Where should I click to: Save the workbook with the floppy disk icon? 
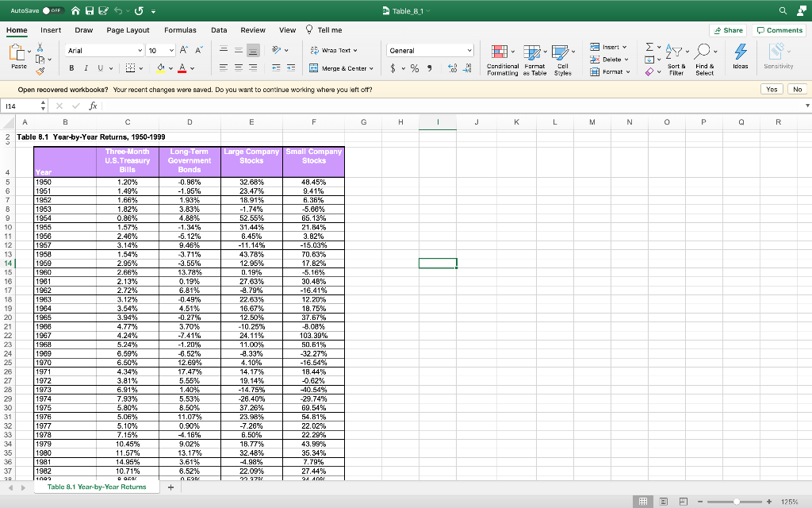89,11
